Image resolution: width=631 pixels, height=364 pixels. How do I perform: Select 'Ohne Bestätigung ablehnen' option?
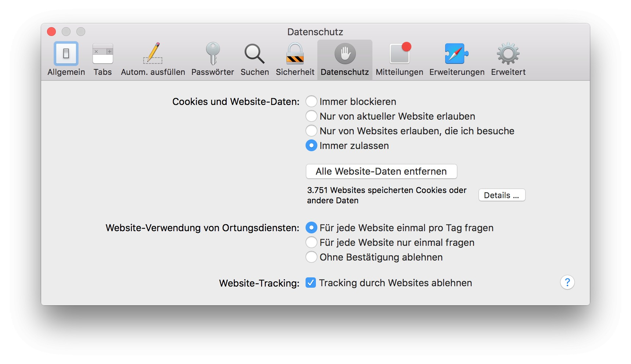(311, 257)
